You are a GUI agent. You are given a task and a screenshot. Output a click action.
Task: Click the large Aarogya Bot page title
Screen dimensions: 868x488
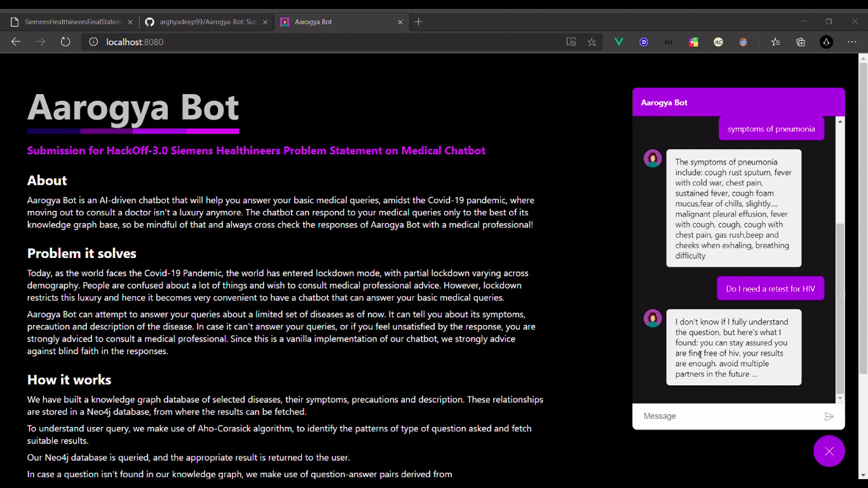click(133, 107)
